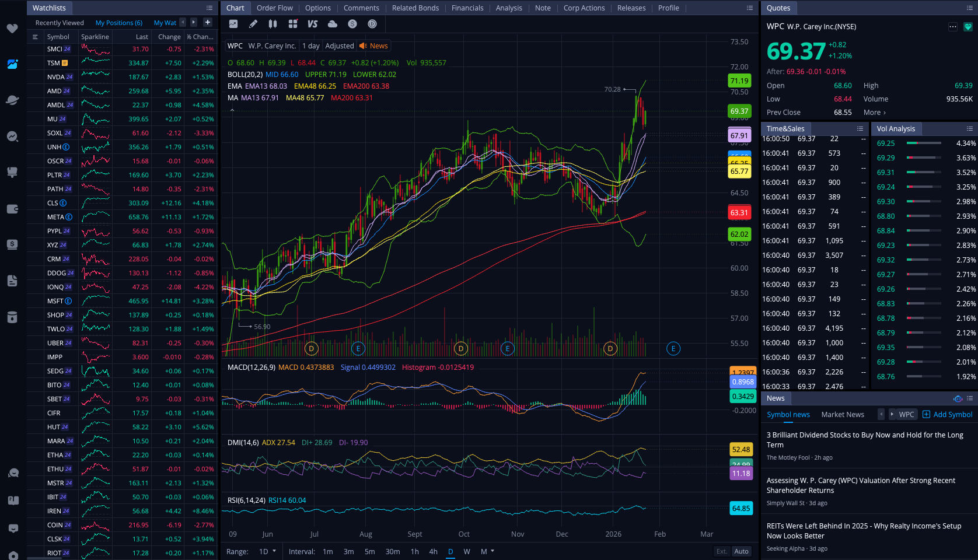Open the candlestick chart style picker
Screen dimensions: 978x560
(x=273, y=24)
